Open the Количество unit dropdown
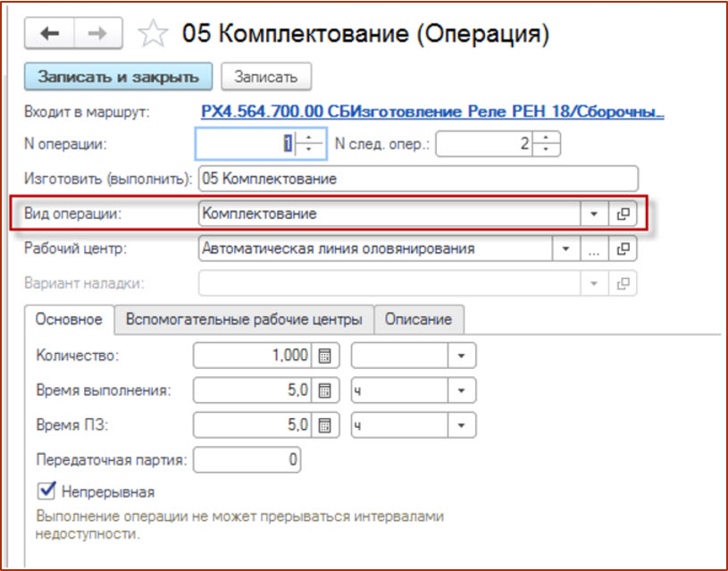The width and height of the screenshot is (728, 571). (x=461, y=356)
